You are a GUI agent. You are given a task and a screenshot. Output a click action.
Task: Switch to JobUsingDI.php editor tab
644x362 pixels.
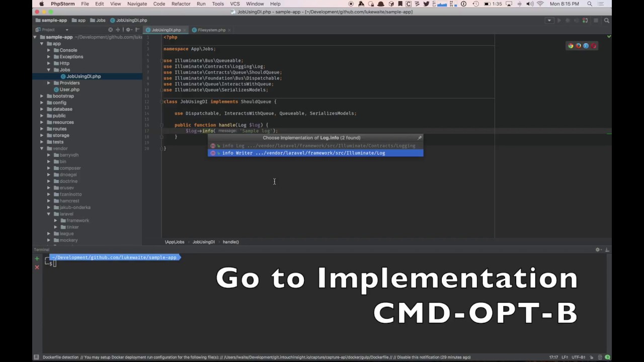click(x=166, y=30)
